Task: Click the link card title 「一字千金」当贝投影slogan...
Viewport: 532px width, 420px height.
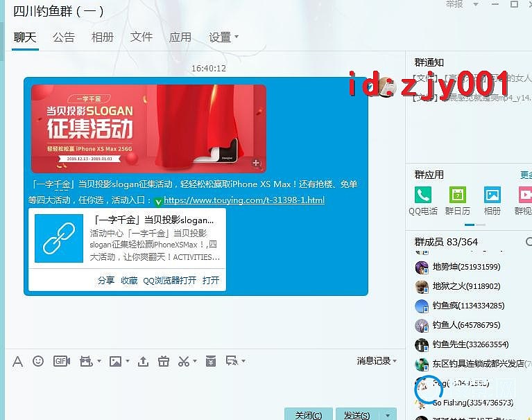Action: click(154, 220)
